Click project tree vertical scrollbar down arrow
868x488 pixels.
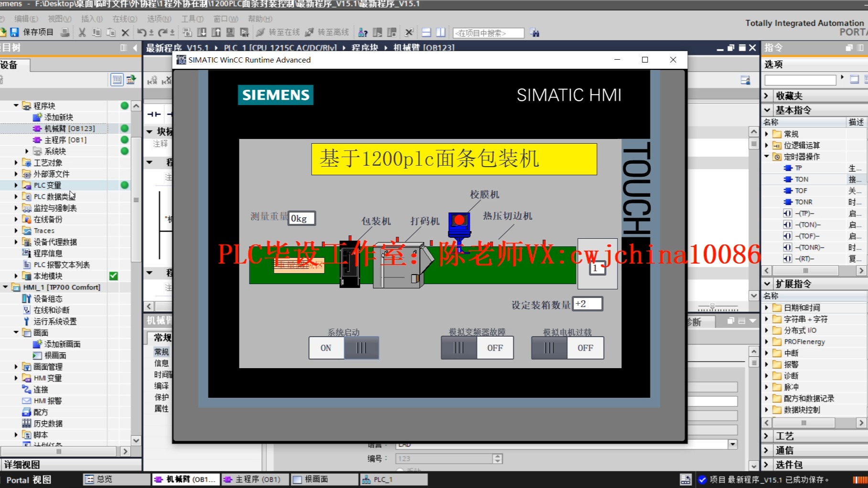(136, 440)
